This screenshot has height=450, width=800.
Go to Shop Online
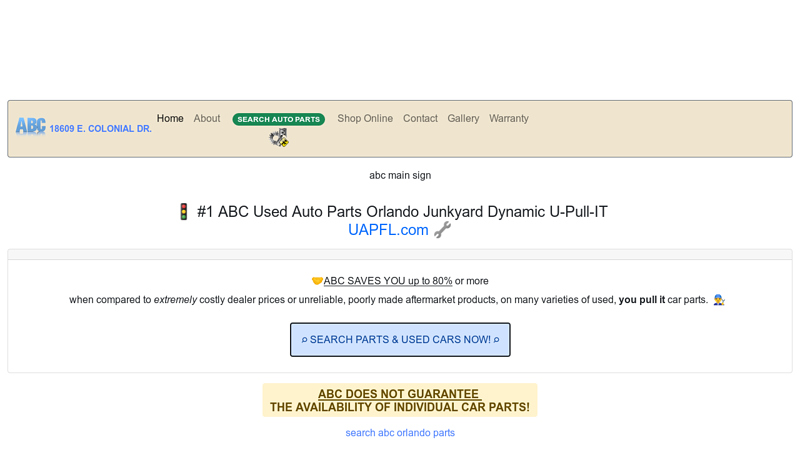coord(365,118)
